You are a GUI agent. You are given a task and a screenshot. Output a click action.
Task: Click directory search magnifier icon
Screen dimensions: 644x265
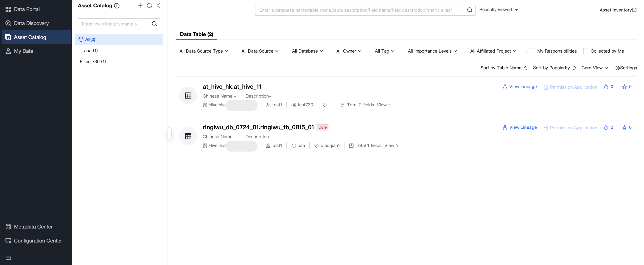(154, 24)
